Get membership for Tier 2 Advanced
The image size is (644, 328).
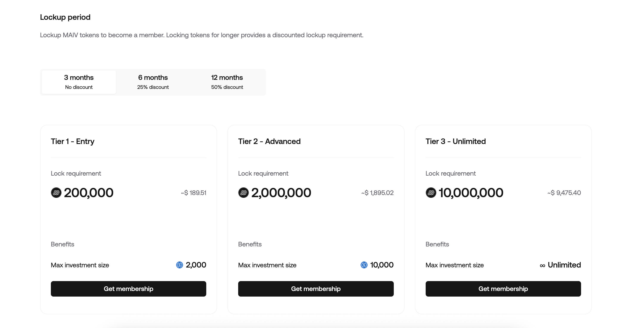(316, 289)
